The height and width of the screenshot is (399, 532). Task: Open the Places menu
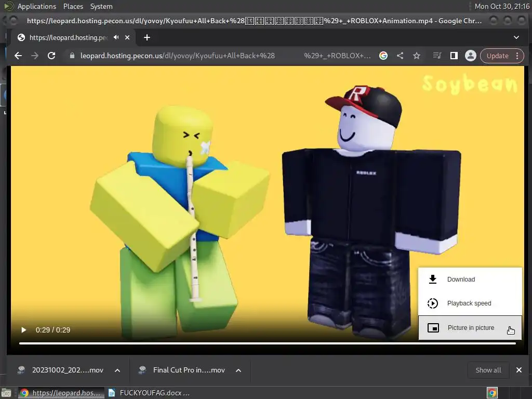pyautogui.click(x=73, y=6)
